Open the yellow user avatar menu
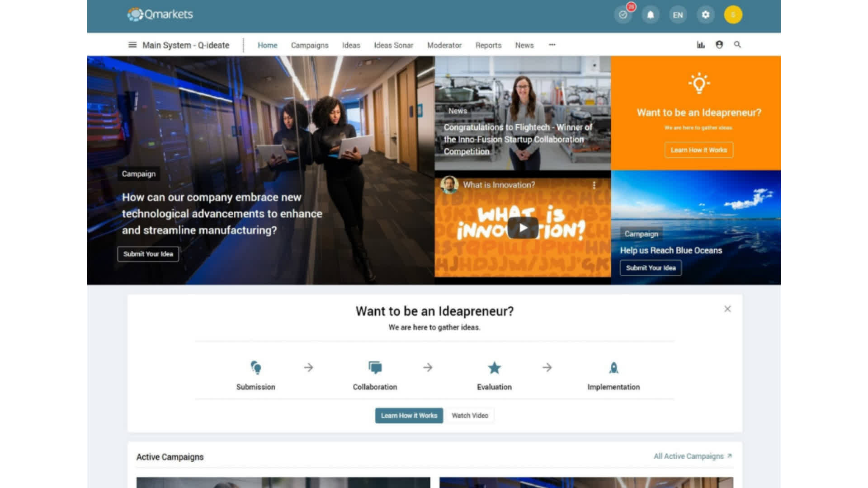Viewport: 868px width, 488px height. pos(733,15)
